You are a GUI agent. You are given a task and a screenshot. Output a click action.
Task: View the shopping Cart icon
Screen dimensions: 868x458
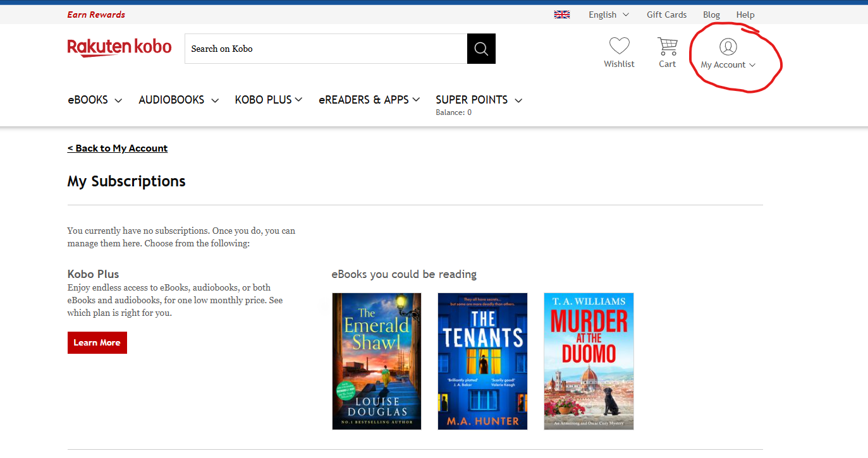pyautogui.click(x=667, y=46)
